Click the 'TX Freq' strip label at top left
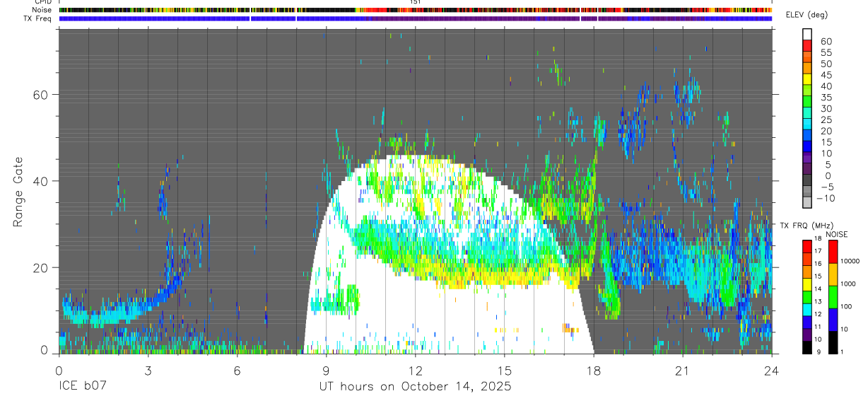This screenshot has height=401, width=868. coord(38,18)
